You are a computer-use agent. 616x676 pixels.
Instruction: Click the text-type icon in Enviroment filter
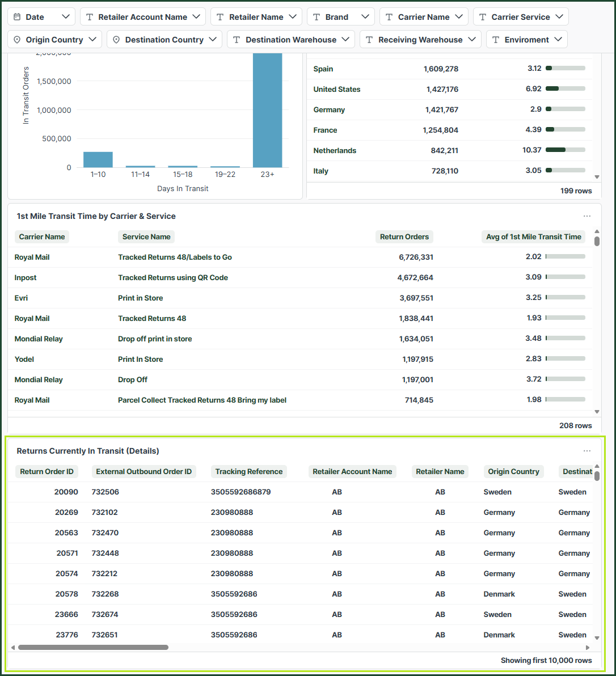tap(496, 40)
